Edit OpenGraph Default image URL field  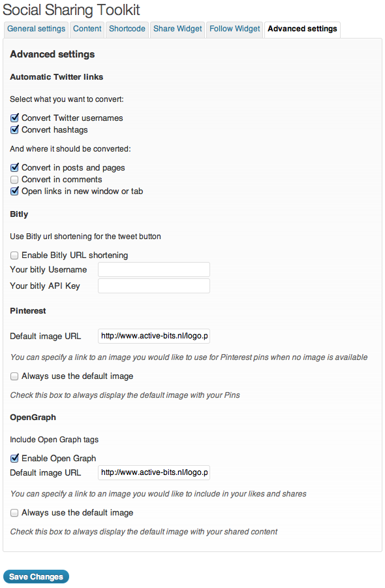click(x=154, y=472)
